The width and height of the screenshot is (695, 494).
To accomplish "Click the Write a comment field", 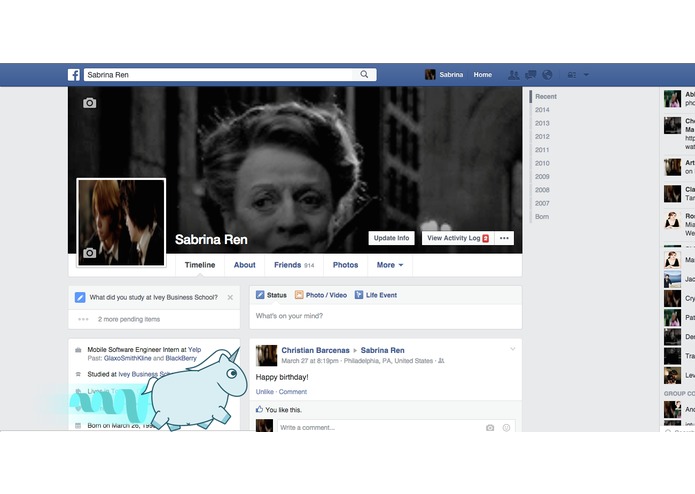I will (381, 427).
